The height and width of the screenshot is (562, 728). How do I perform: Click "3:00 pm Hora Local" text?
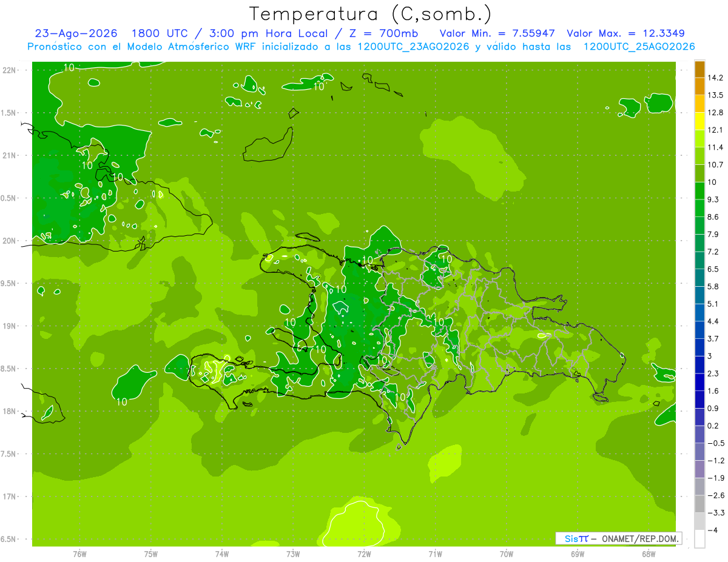pos(269,33)
